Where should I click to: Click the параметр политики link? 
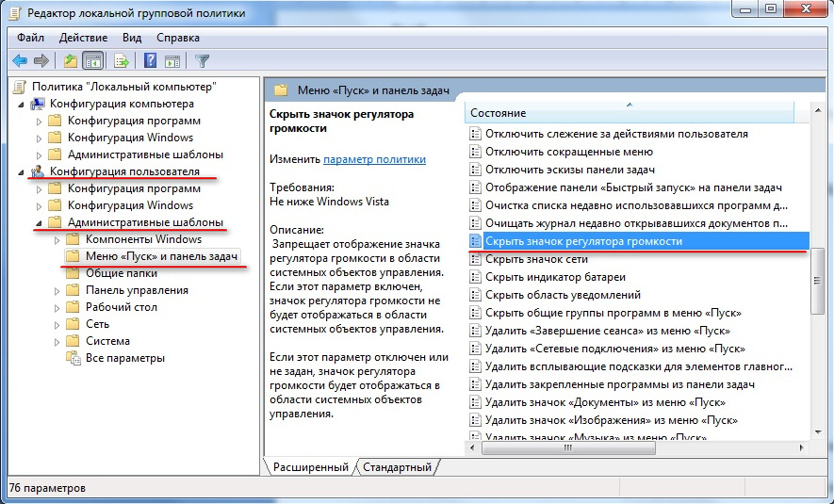[374, 159]
